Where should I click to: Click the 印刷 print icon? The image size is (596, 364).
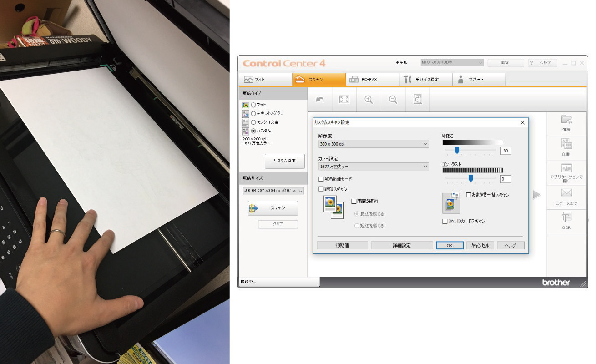566,144
